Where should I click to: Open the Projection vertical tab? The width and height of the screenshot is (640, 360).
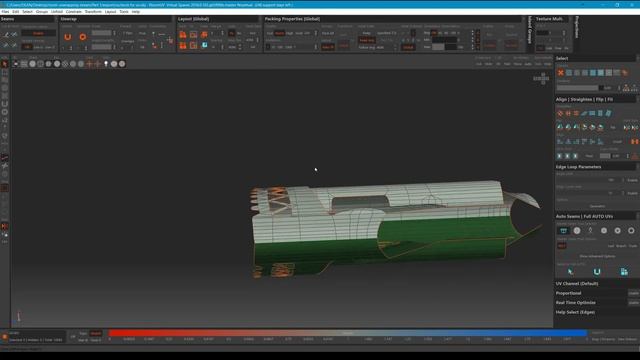(x=577, y=27)
